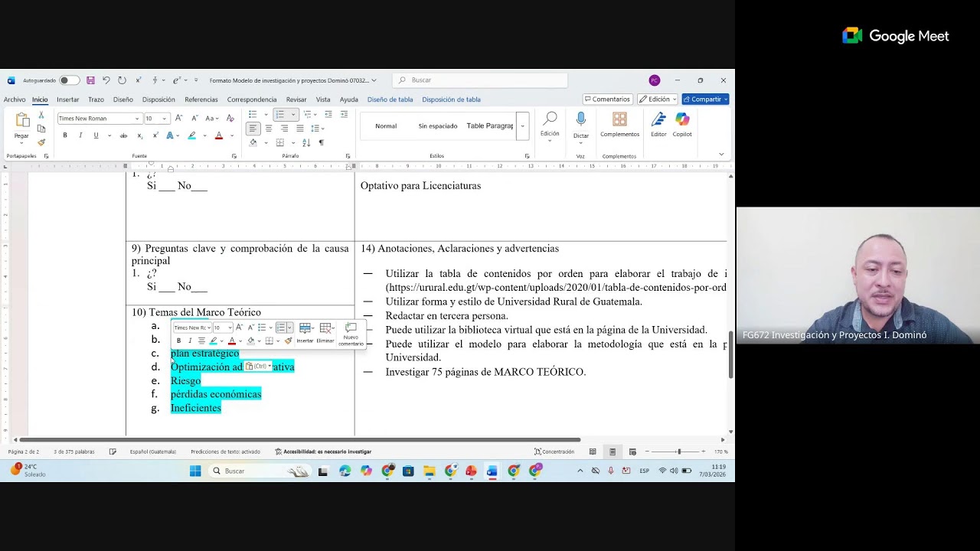Toggle italic in the ribbon
Image resolution: width=980 pixels, height=551 pixels.
coord(80,135)
